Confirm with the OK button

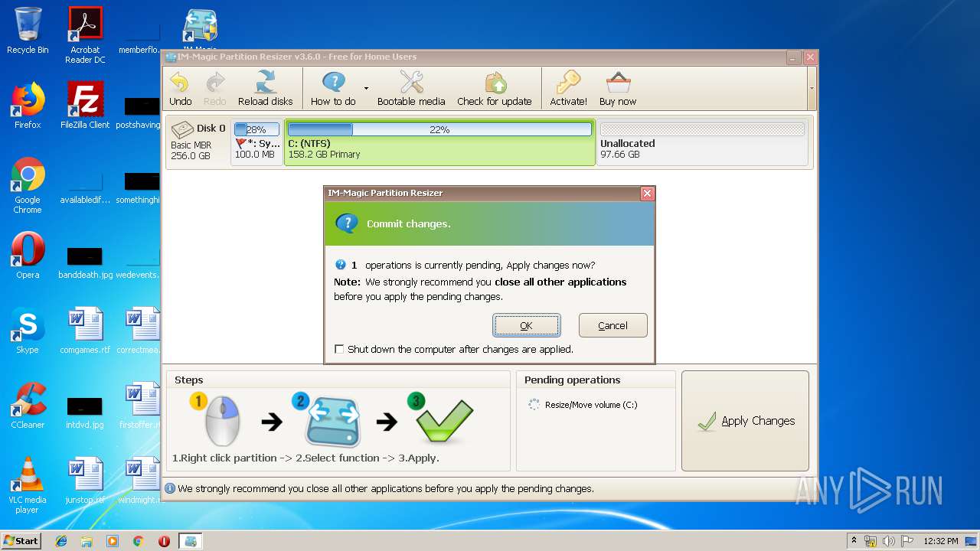point(526,325)
